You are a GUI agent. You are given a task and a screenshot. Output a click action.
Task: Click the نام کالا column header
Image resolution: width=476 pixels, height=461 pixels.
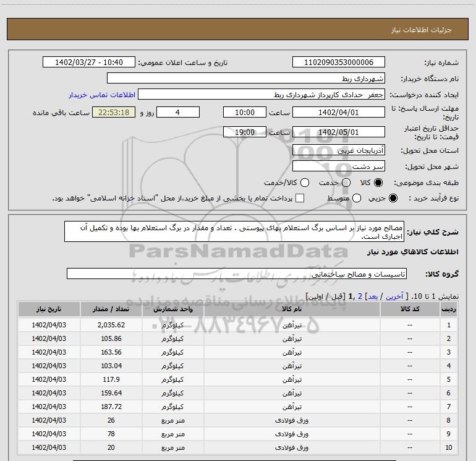click(292, 309)
